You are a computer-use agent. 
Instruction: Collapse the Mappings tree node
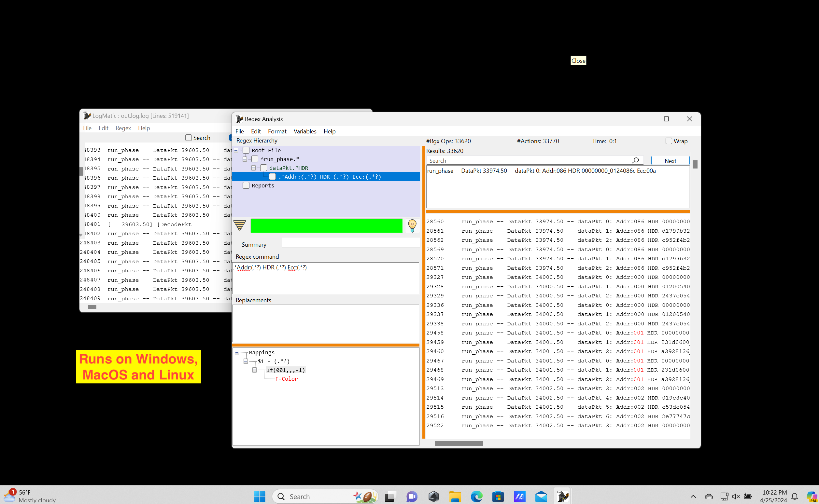237,352
